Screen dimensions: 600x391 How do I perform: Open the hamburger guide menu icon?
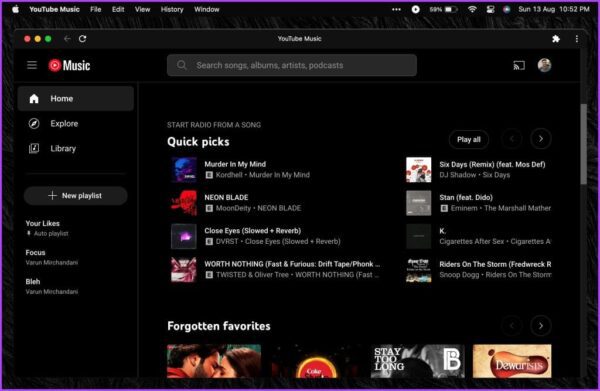point(32,65)
